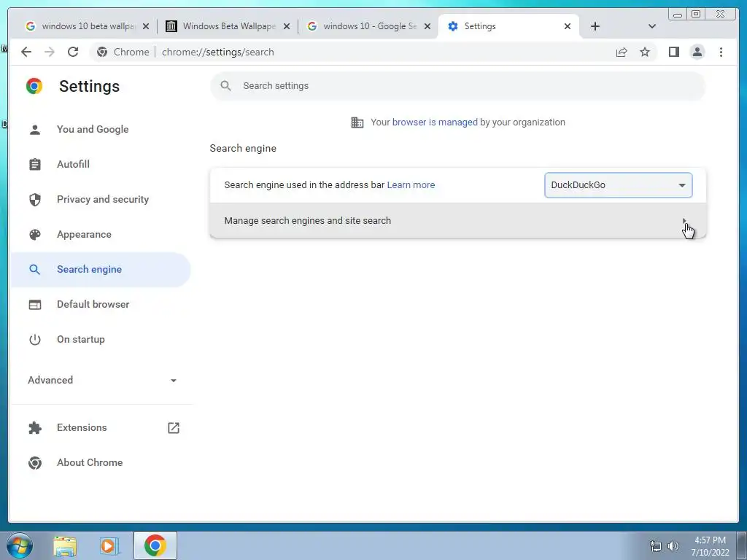Open Autofill settings section
The height and width of the screenshot is (560, 747).
(x=101, y=164)
